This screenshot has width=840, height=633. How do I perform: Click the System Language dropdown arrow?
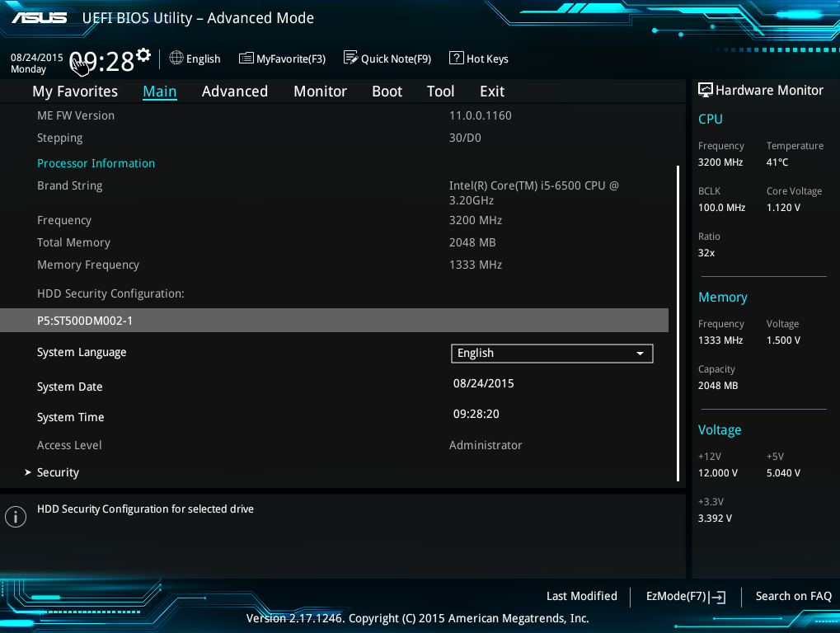point(640,354)
